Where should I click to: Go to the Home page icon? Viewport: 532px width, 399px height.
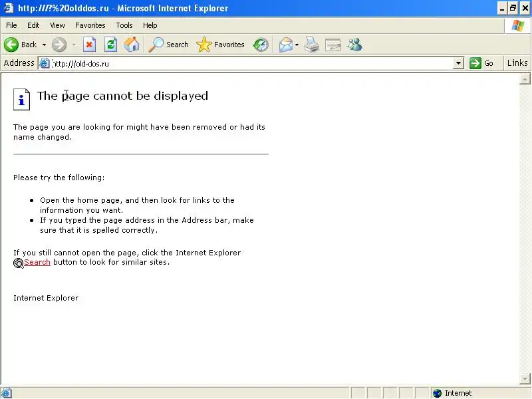[x=132, y=45]
